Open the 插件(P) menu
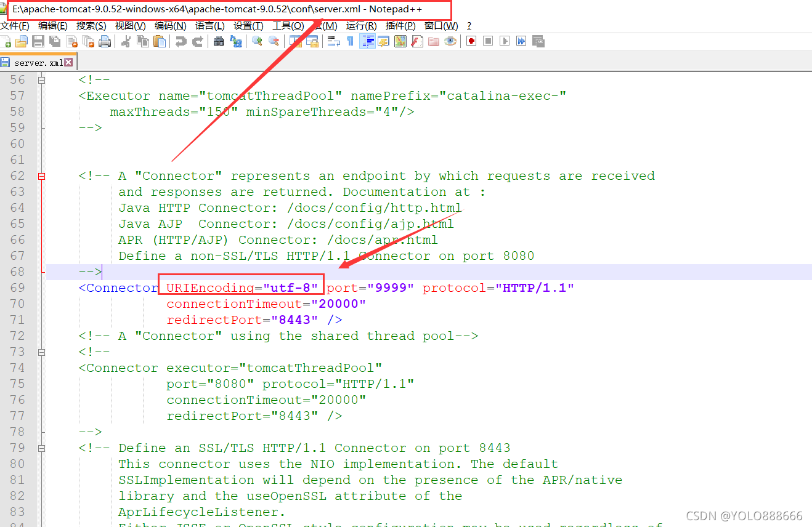 pyautogui.click(x=400, y=26)
